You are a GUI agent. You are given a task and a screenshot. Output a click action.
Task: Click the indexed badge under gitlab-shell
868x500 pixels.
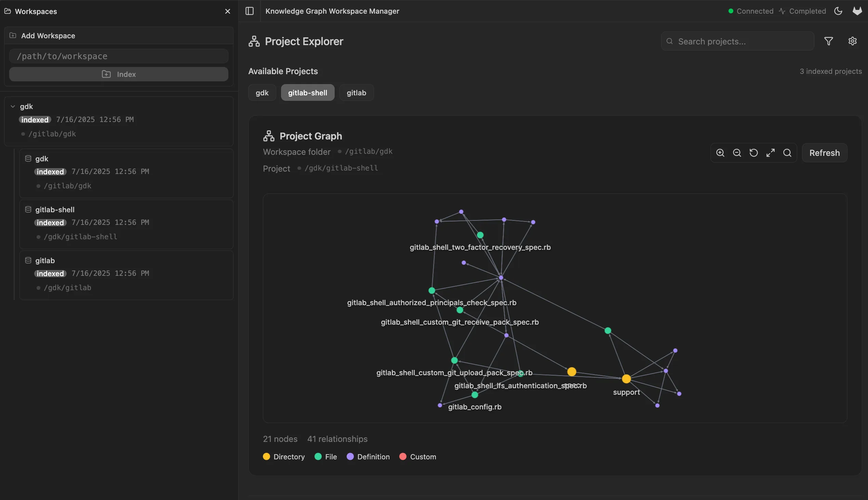tap(50, 222)
